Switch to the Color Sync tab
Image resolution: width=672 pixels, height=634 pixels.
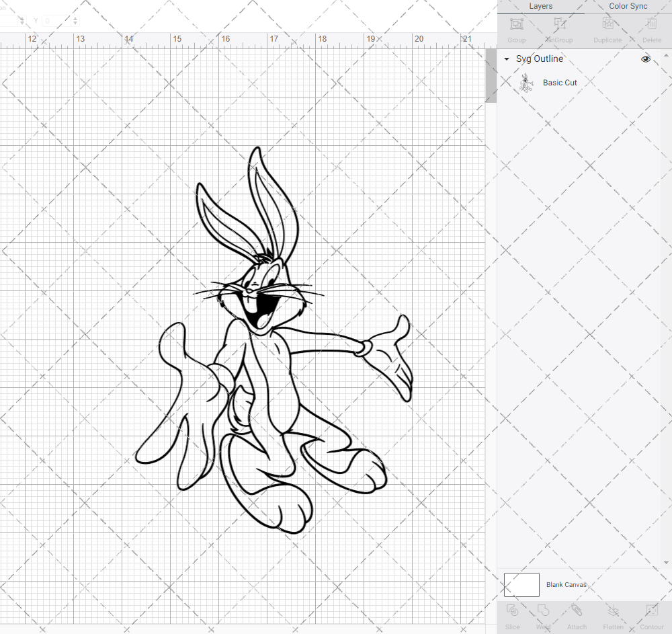click(x=628, y=6)
